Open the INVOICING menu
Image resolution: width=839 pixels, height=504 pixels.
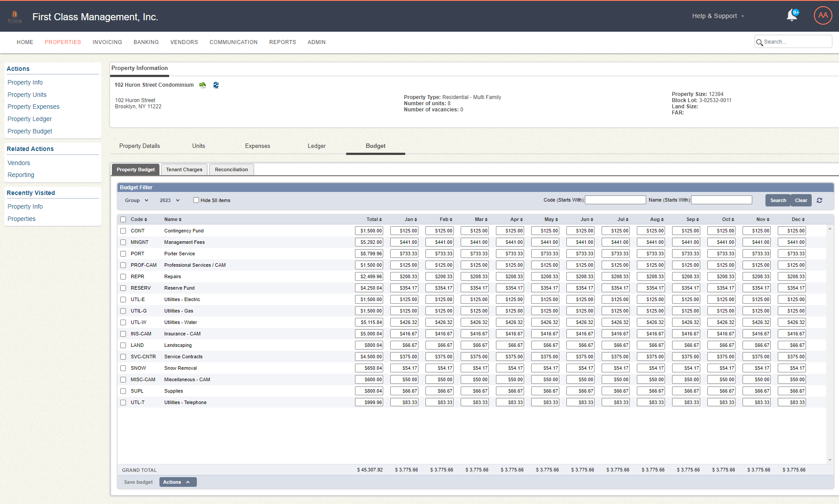tap(107, 42)
